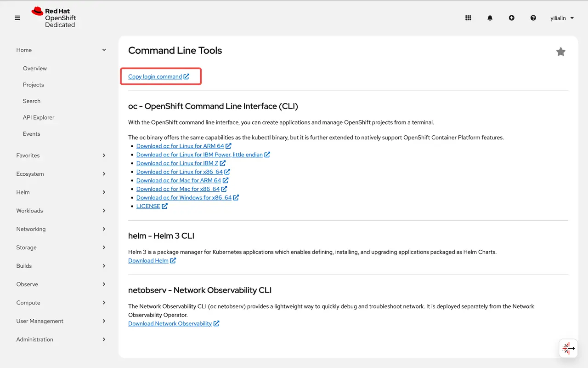588x368 pixels.
Task: Select Events from the Home menu
Action: [31, 133]
